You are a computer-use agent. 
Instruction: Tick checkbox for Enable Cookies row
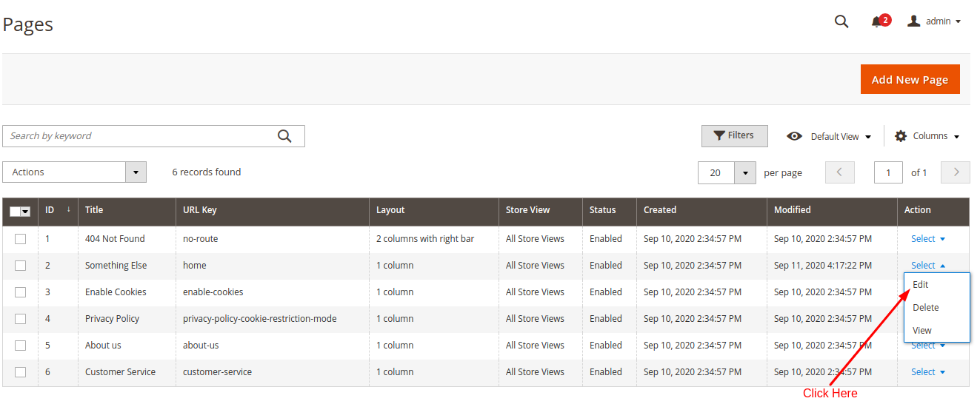pyautogui.click(x=21, y=292)
